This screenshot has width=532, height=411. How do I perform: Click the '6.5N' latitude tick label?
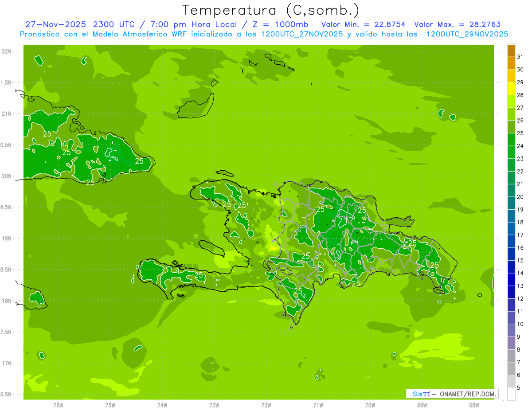point(7,395)
